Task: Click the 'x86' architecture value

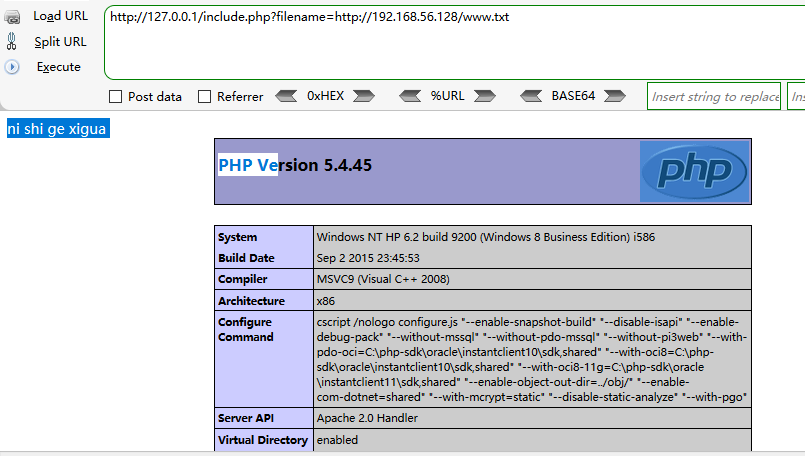Action: pyautogui.click(x=325, y=301)
